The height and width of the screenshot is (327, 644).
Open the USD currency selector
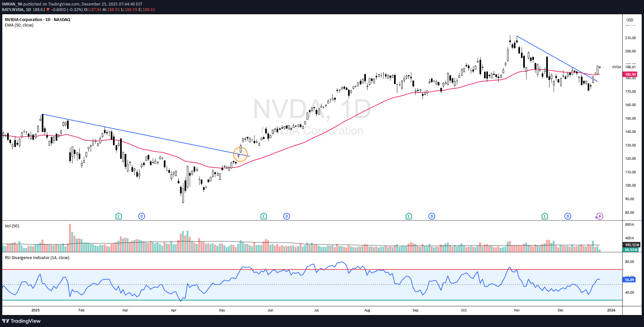(x=630, y=20)
